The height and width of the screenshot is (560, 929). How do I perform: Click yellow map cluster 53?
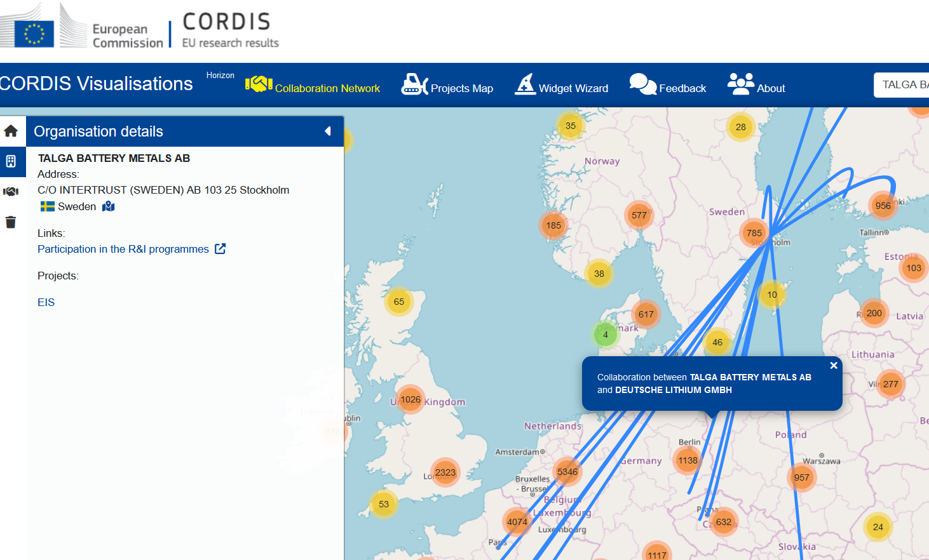[x=384, y=504]
